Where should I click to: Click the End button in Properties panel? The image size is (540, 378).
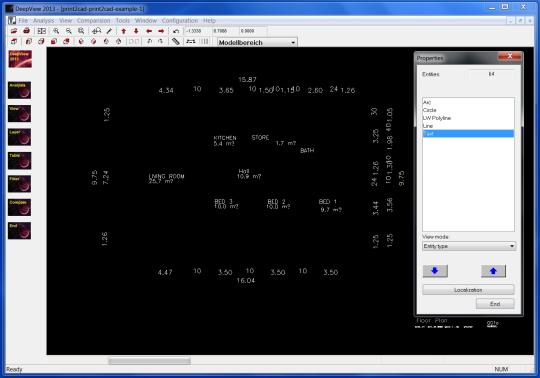(495, 304)
